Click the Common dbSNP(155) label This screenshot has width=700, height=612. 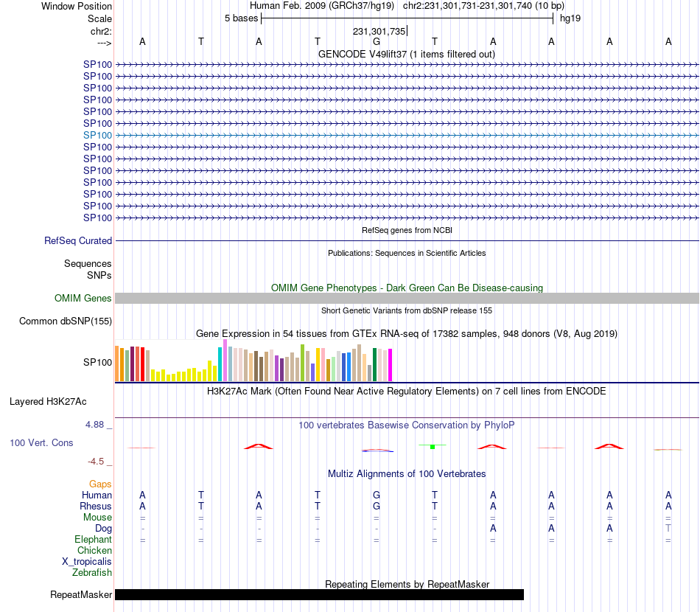(65, 321)
